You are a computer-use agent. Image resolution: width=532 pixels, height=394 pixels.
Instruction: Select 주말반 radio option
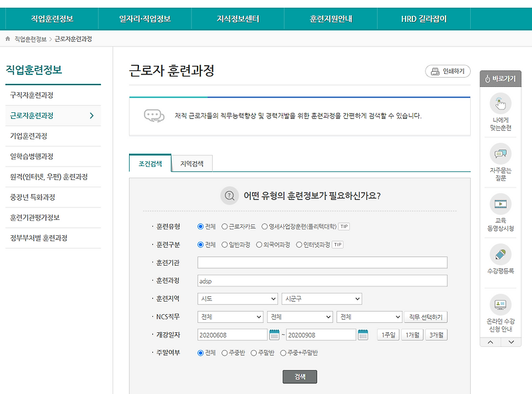coord(253,353)
